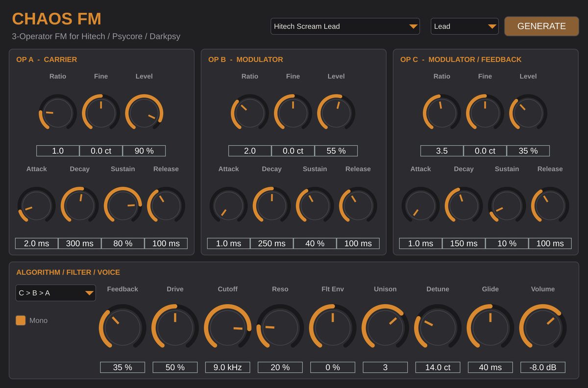
Task: Click the OP C Fine knob
Action: (485, 113)
